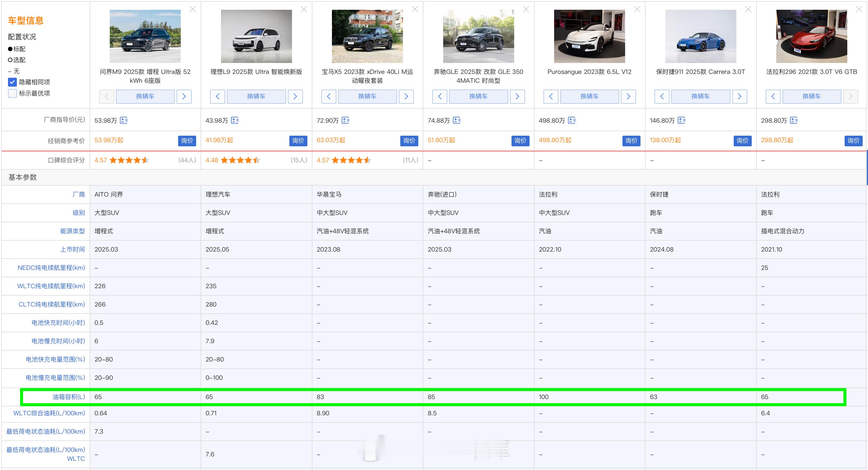Image resolution: width=868 pixels, height=470 pixels.
Task: Click 换辆车 for 法拉利296
Action: [812, 97]
